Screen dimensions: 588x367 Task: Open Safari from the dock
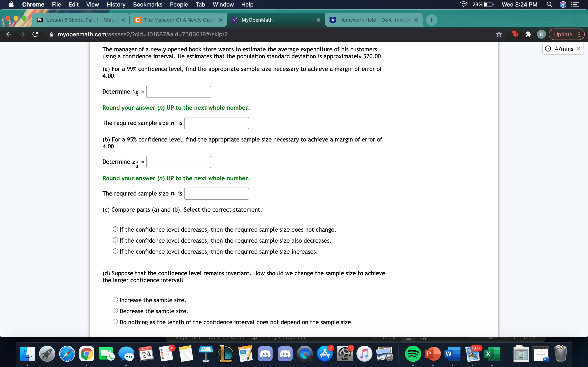point(67,354)
